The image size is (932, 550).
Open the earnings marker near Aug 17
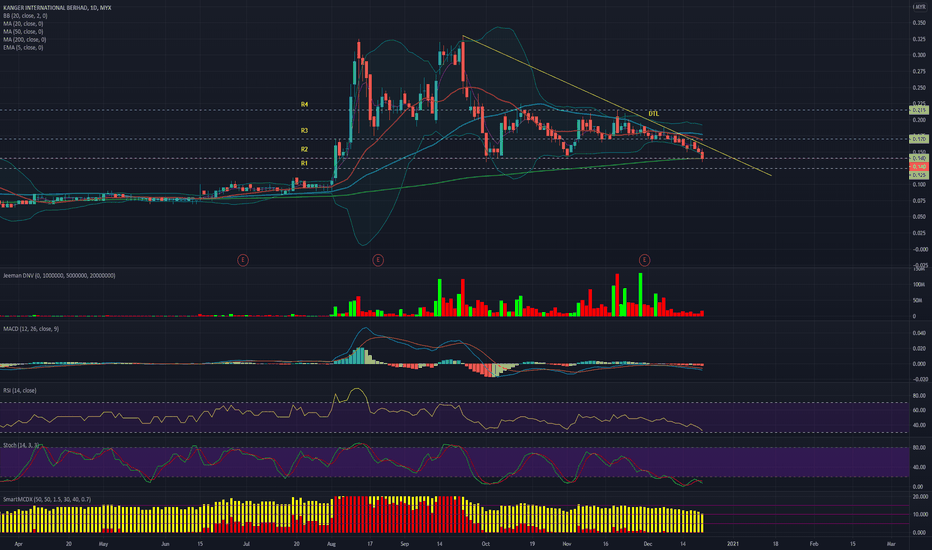point(377,260)
